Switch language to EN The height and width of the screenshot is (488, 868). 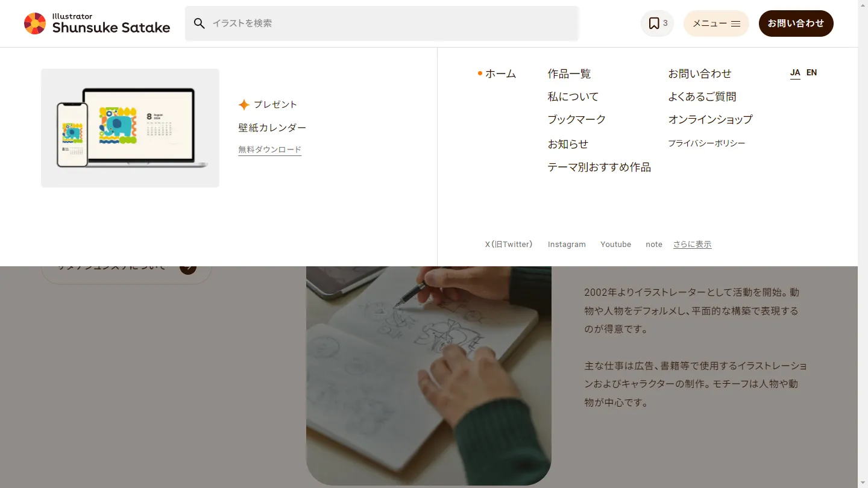811,73
